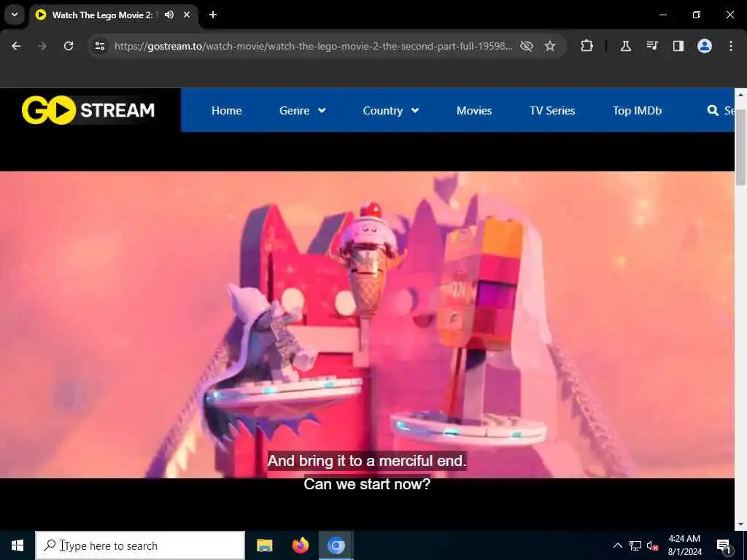The image size is (747, 560).
Task: Show hidden system tray icons
Action: coord(617,545)
